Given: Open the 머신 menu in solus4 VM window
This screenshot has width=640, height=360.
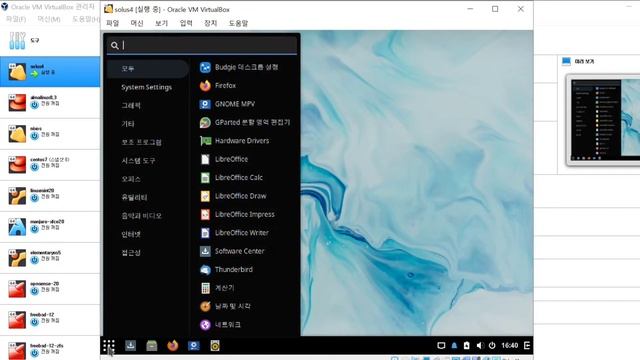Looking at the screenshot, I should [x=137, y=23].
